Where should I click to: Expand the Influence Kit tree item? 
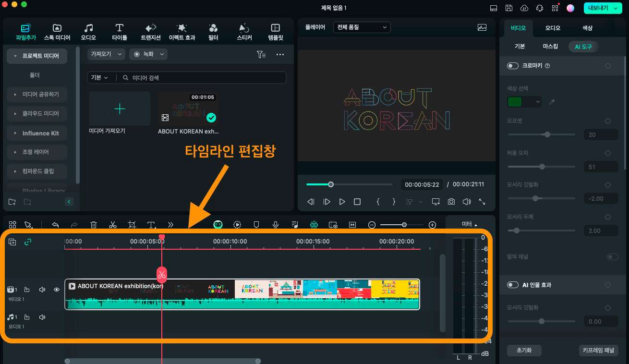pos(37,133)
